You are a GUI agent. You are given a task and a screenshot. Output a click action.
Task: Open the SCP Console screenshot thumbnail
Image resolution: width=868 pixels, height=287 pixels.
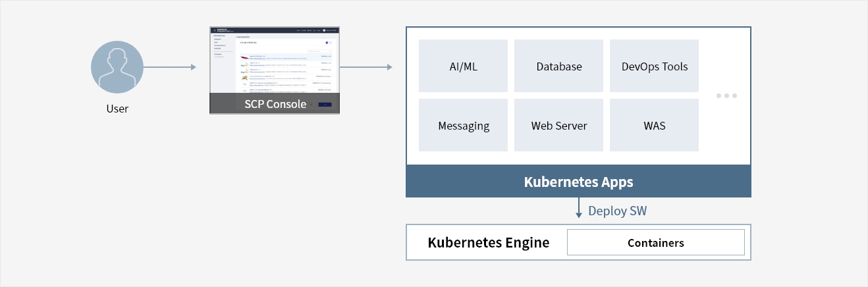[275, 70]
